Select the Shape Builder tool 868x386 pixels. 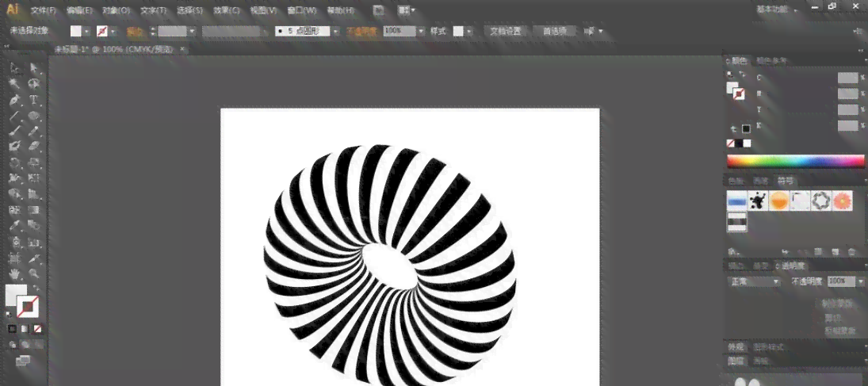15,194
